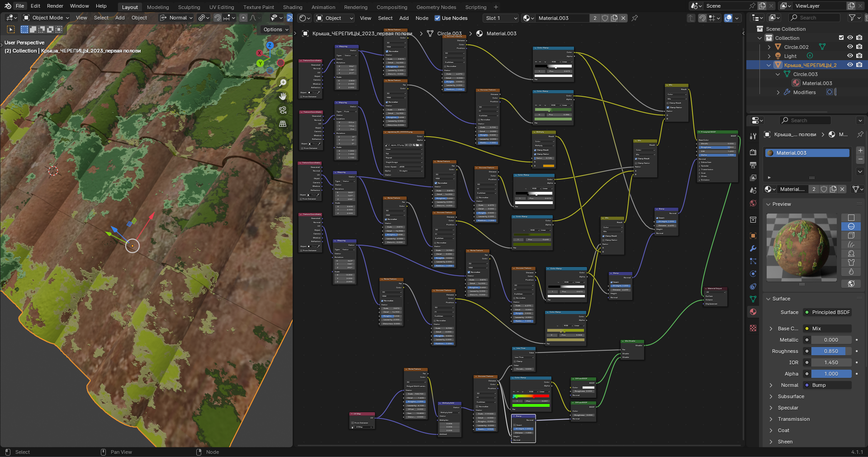Viewport: 868px width, 457px height.
Task: Toggle Use Nodes checkbox
Action: coord(437,18)
